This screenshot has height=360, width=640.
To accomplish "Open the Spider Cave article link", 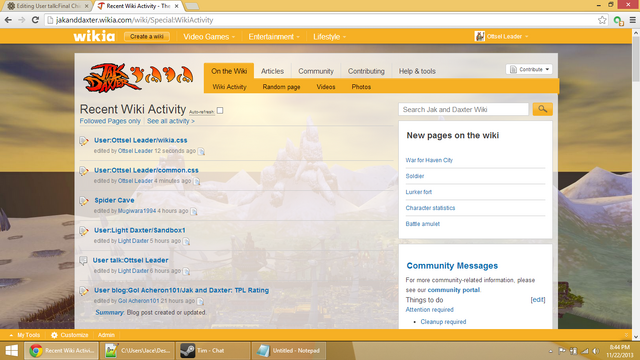I will click(114, 200).
